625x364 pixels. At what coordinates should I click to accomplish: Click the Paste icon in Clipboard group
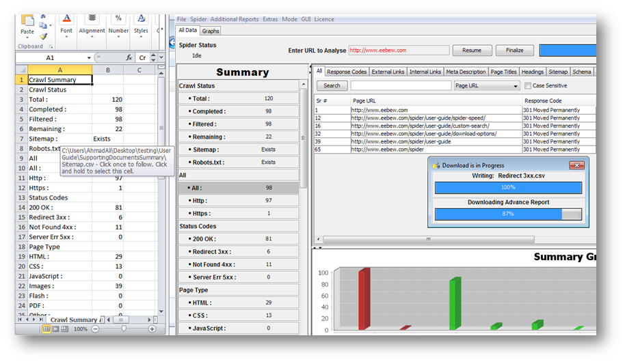point(27,23)
